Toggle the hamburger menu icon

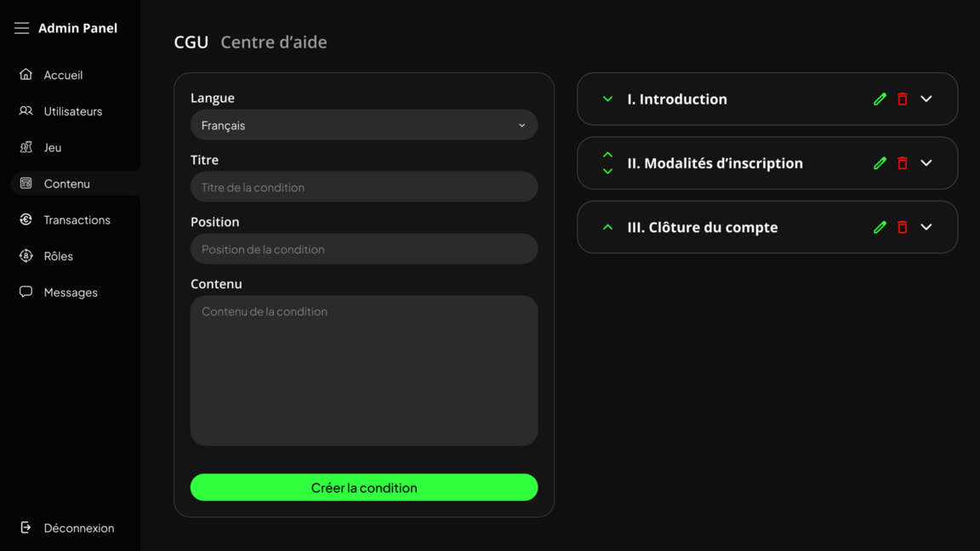(x=22, y=28)
